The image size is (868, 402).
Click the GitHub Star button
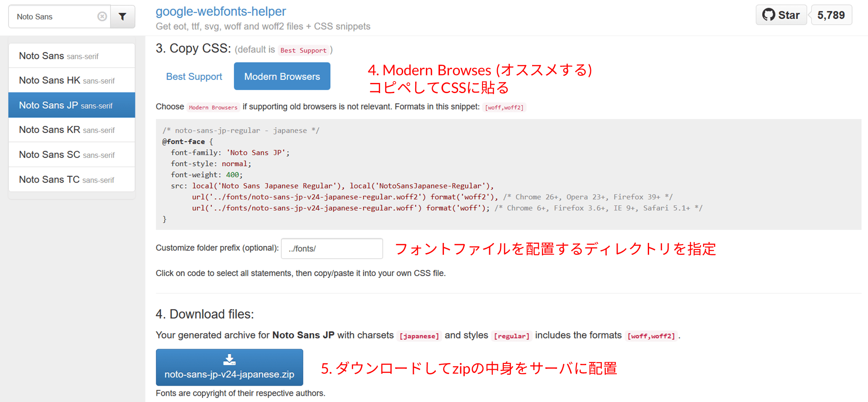click(x=781, y=15)
